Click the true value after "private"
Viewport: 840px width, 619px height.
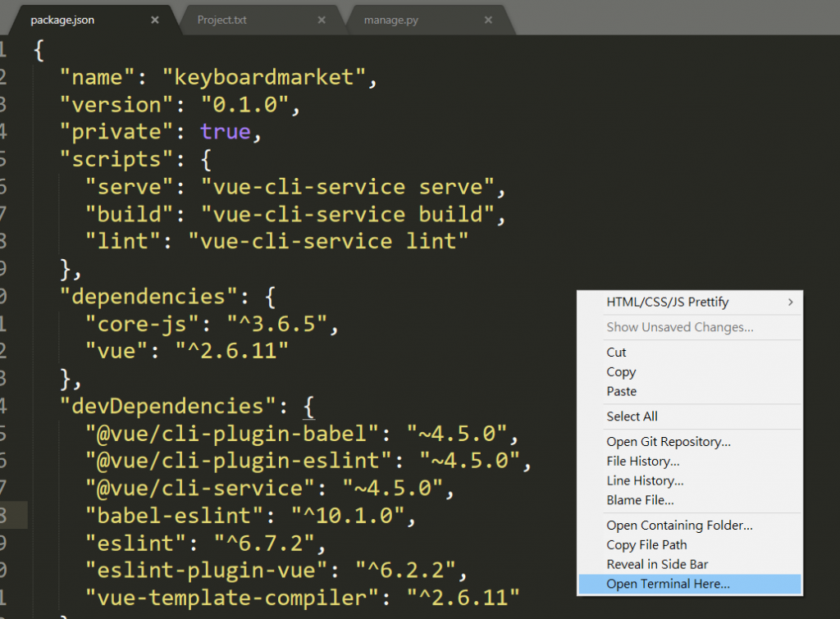[x=226, y=132]
